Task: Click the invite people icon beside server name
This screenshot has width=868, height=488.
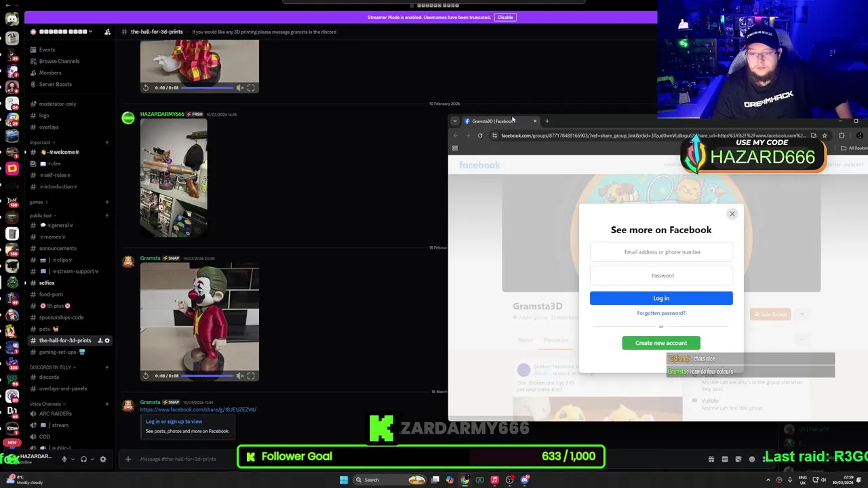Action: (107, 32)
